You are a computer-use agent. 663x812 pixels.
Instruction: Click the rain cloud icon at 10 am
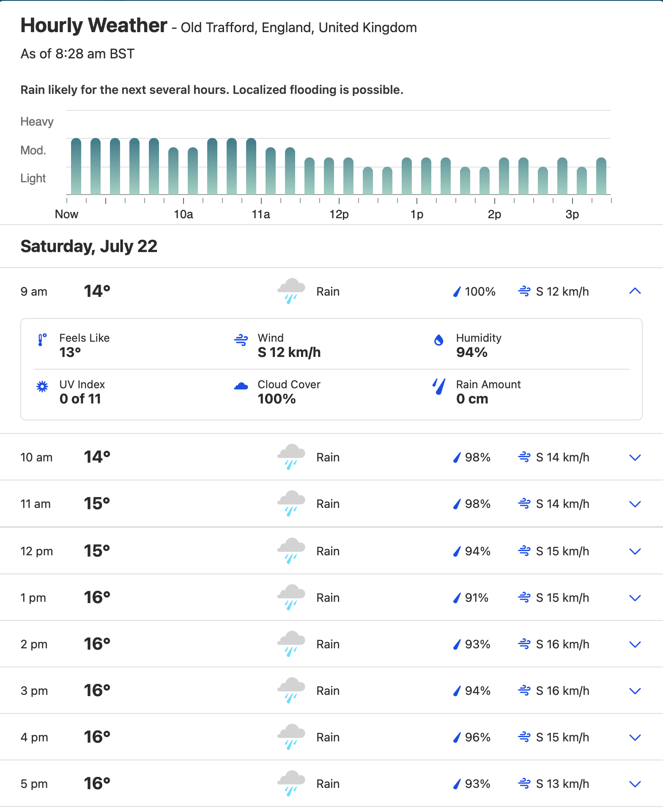pyautogui.click(x=291, y=457)
